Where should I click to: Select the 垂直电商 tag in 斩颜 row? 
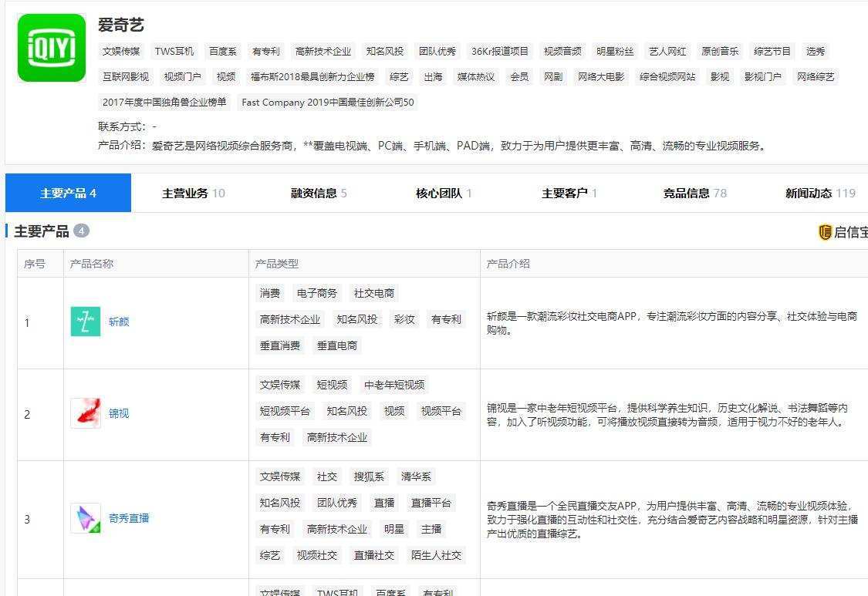337,346
